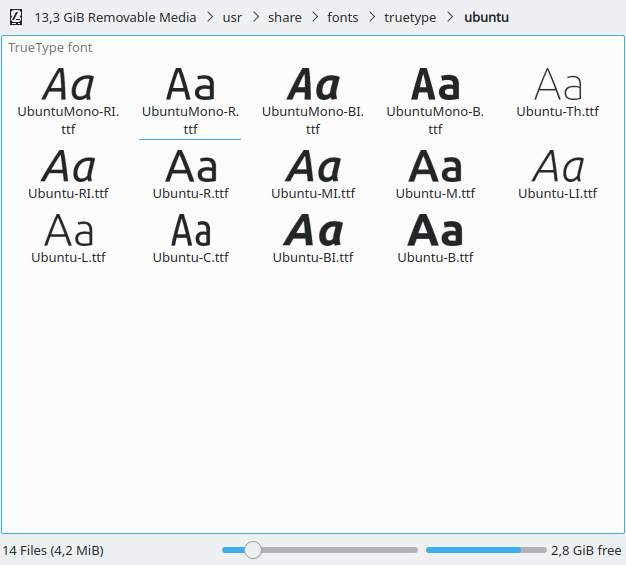Click the Ubuntu-MI.ttf file name label
The width and height of the screenshot is (626, 565).
[313, 194]
